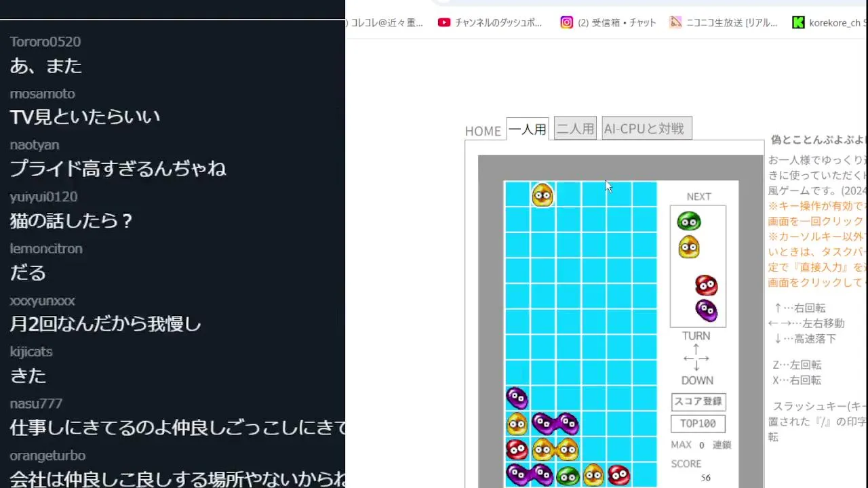Select Tororo0520's chat message あ、また
Screen dimensions: 868x488
pyautogui.click(x=46, y=66)
